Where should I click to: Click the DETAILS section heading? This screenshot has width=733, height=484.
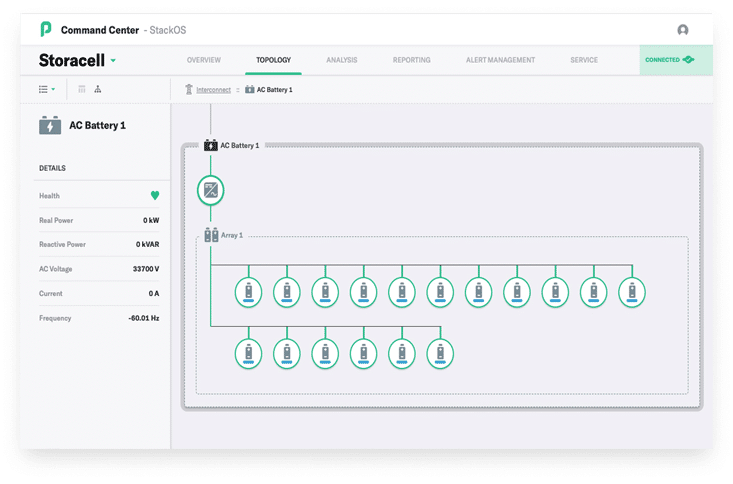point(52,168)
